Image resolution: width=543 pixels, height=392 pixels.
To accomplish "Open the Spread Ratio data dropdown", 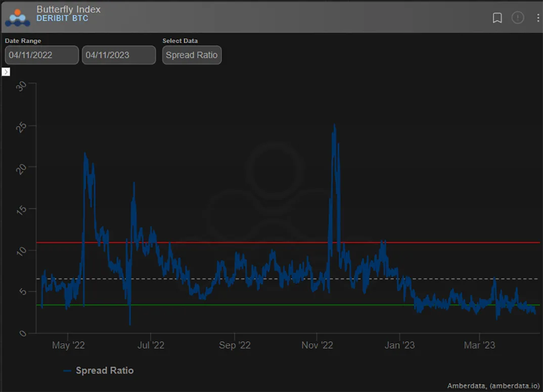I will tap(192, 55).
